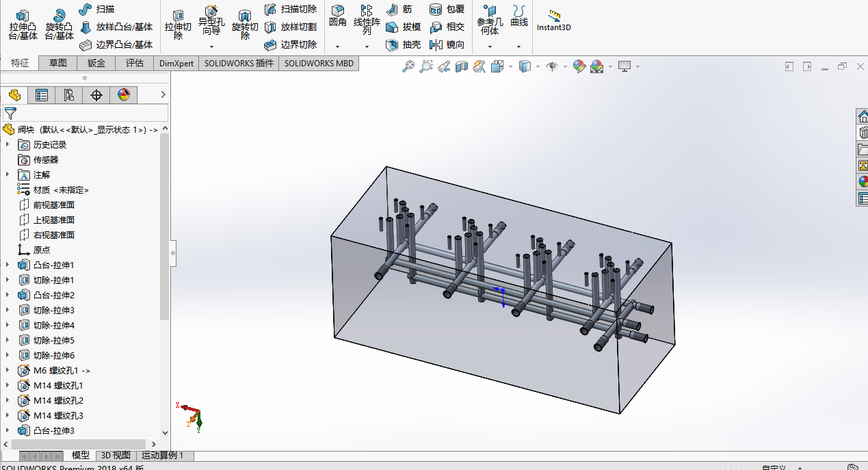Viewport: 868px width, 470px height.
Task: Click the Section View icon
Action: [x=462, y=66]
